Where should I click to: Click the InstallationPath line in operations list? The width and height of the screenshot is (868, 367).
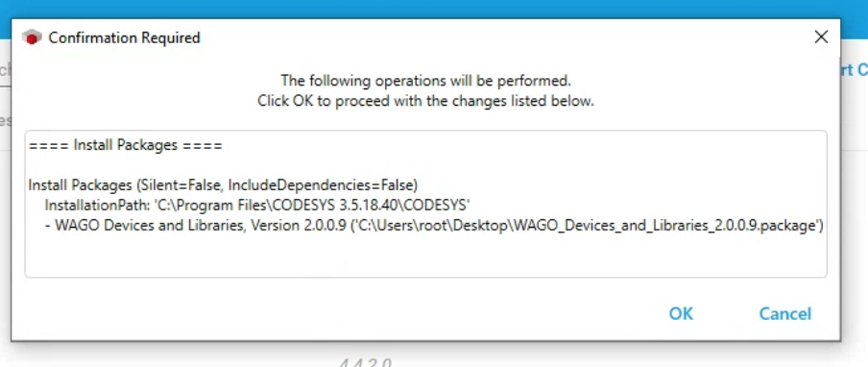(257, 206)
